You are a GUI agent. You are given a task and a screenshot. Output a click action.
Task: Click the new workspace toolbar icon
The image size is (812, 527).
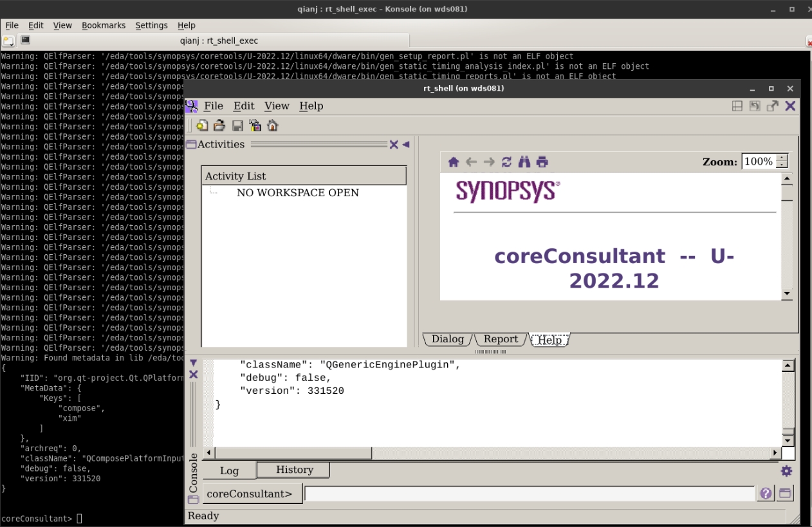coord(202,125)
